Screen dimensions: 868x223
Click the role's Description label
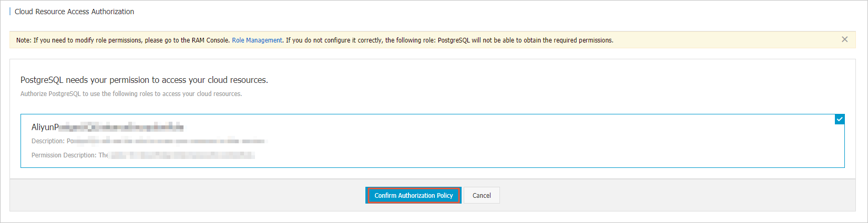click(x=48, y=141)
